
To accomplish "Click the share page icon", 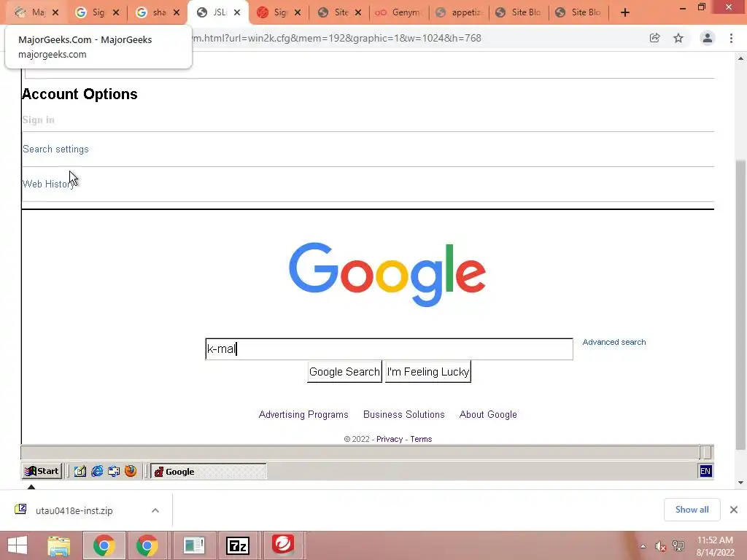I will (x=654, y=38).
